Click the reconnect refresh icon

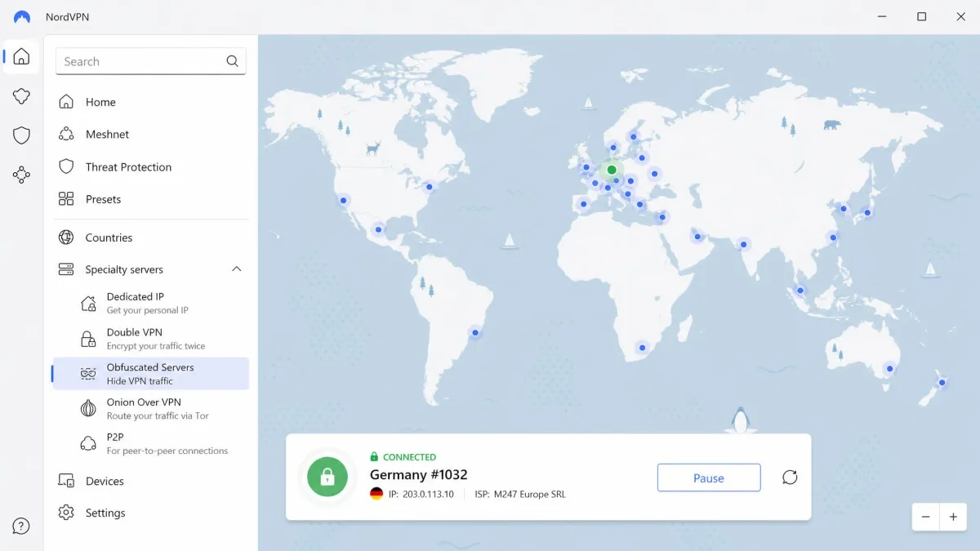click(x=790, y=478)
